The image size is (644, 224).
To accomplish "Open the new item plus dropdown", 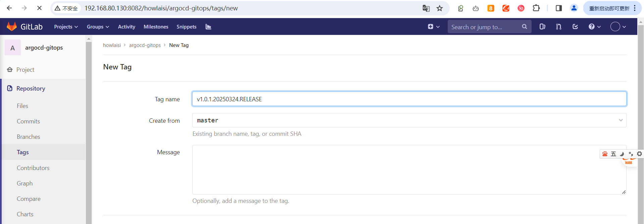I will pyautogui.click(x=434, y=27).
